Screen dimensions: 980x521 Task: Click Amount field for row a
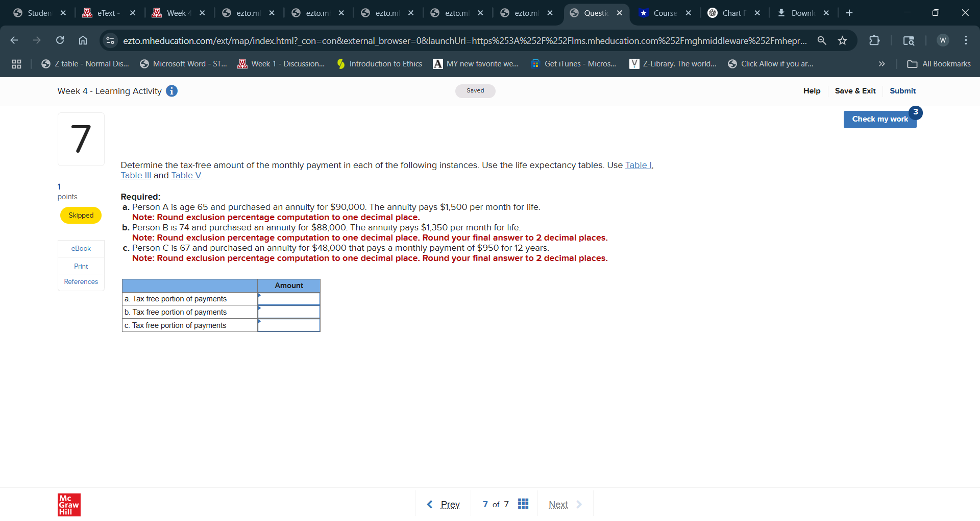[289, 299]
